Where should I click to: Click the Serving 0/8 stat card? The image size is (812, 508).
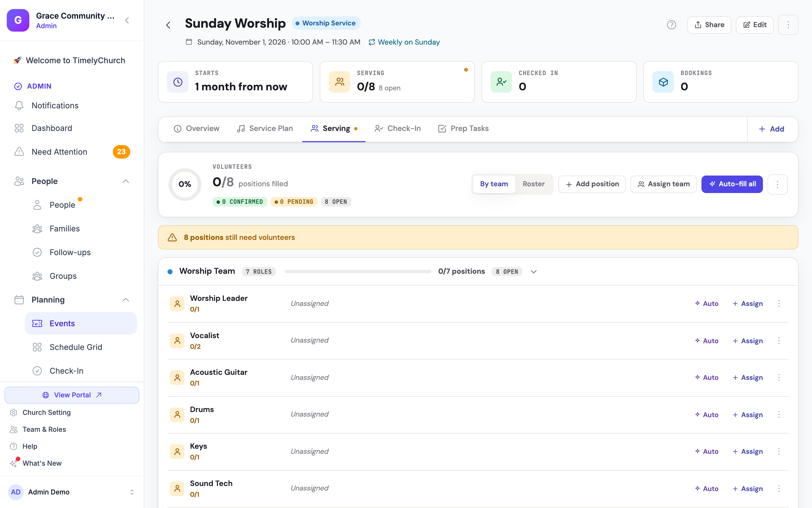pyautogui.click(x=397, y=82)
